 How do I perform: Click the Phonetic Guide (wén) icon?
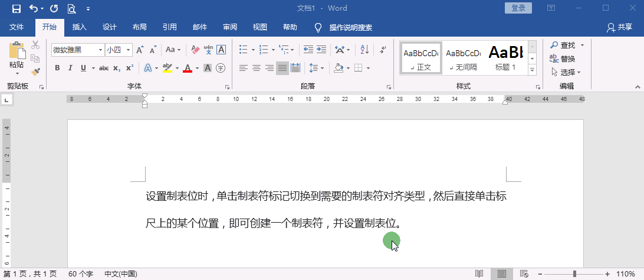point(208,50)
